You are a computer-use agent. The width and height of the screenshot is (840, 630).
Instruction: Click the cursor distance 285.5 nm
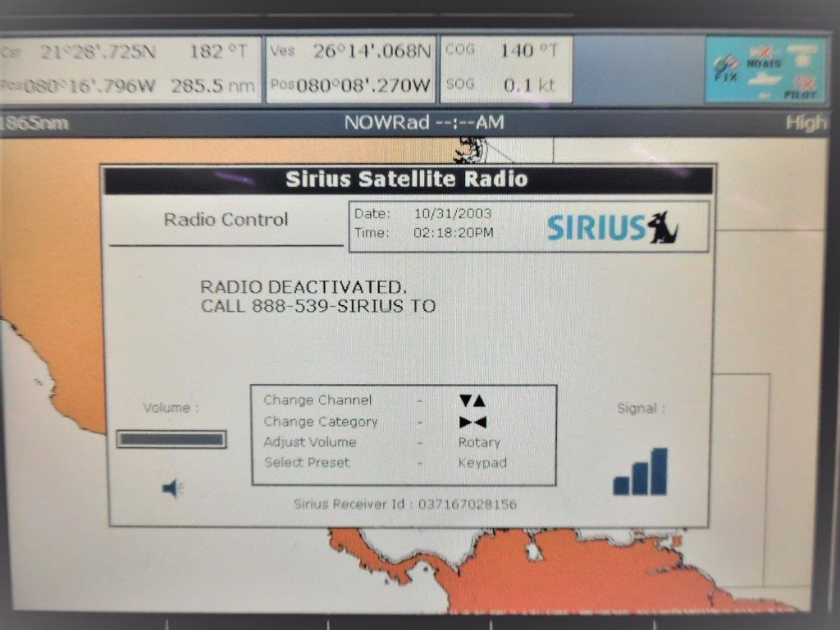pyautogui.click(x=212, y=85)
